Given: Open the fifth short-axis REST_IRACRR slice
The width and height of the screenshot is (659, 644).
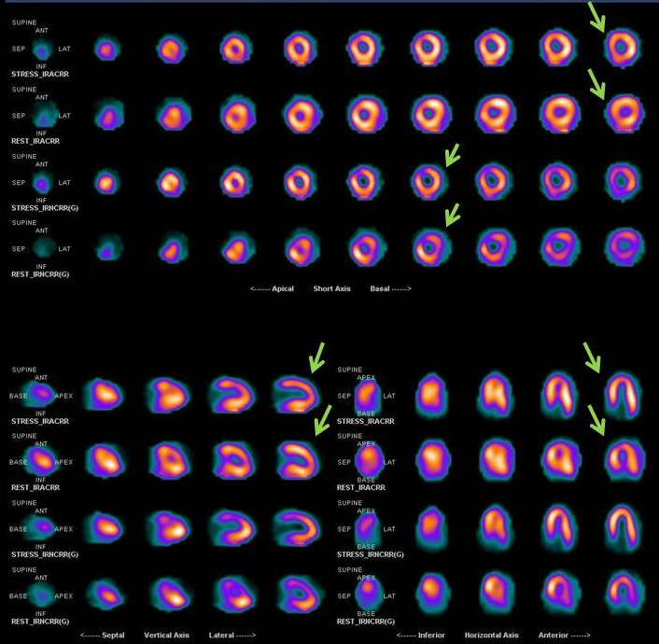Looking at the screenshot, I should coord(366,115).
